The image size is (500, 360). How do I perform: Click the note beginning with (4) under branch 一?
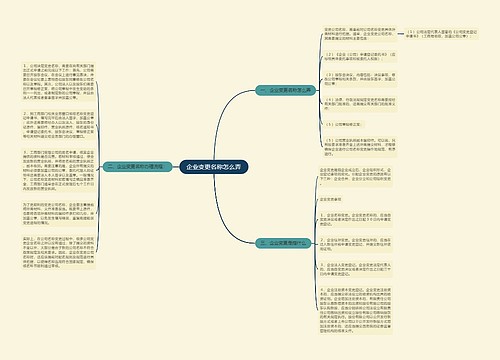coord(360,104)
